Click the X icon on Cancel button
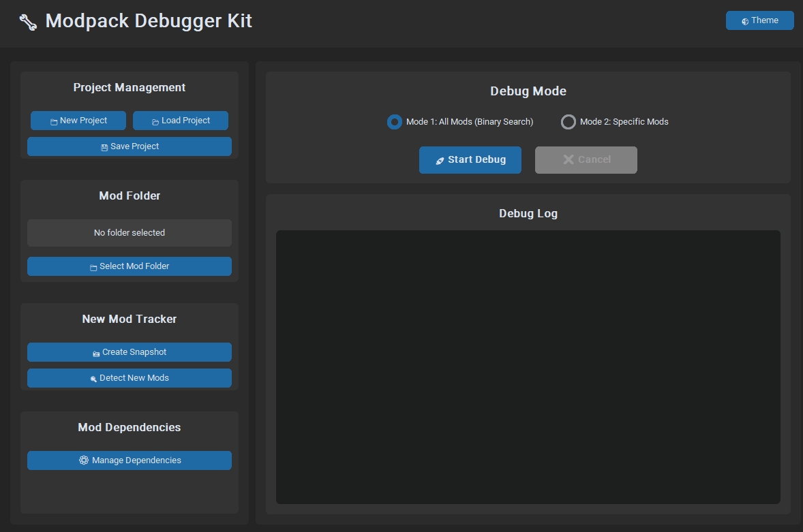This screenshot has width=803, height=532. [x=569, y=159]
